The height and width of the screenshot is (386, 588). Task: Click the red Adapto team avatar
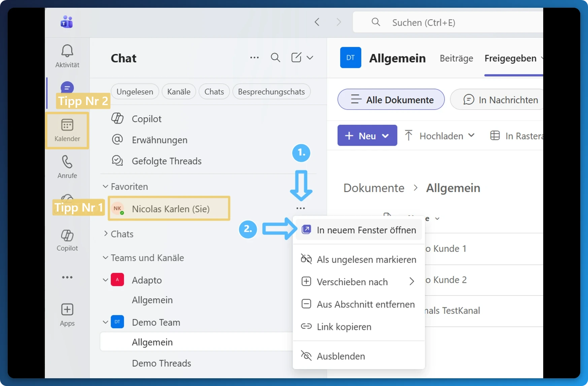[117, 280]
